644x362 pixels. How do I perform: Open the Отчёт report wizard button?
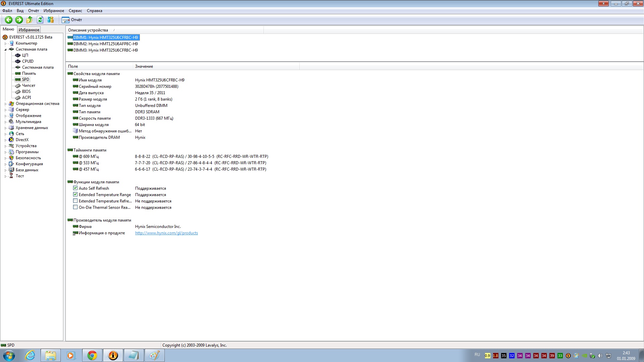pos(72,20)
